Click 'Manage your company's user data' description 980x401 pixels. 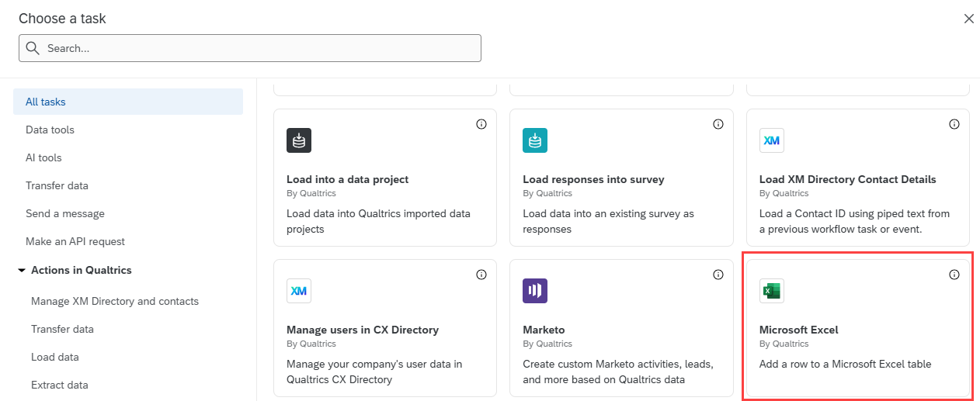pyautogui.click(x=374, y=372)
